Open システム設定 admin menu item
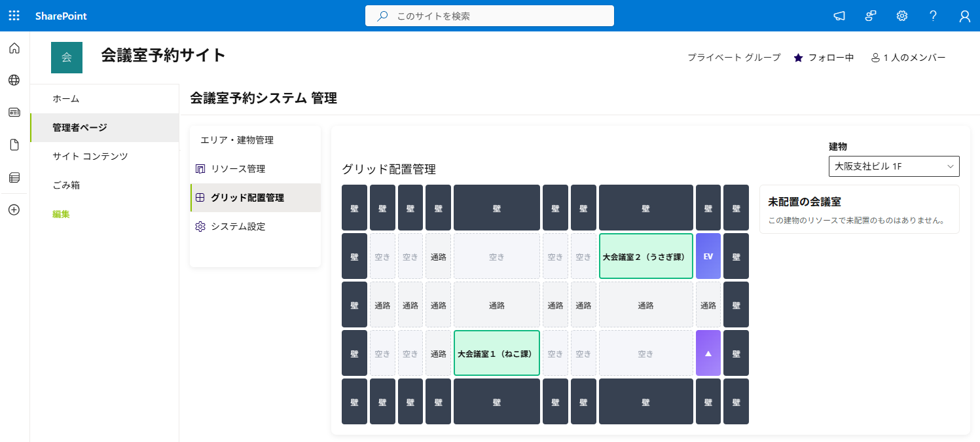Viewport: 980px width, 442px height. click(x=255, y=227)
